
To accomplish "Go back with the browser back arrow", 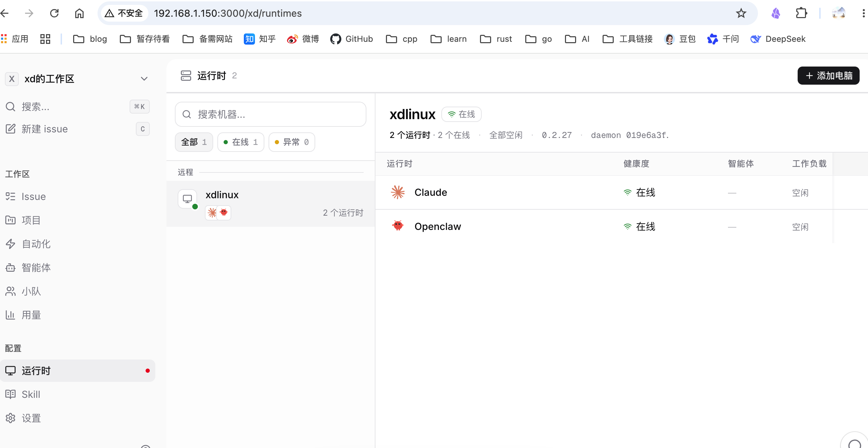I will (5, 13).
